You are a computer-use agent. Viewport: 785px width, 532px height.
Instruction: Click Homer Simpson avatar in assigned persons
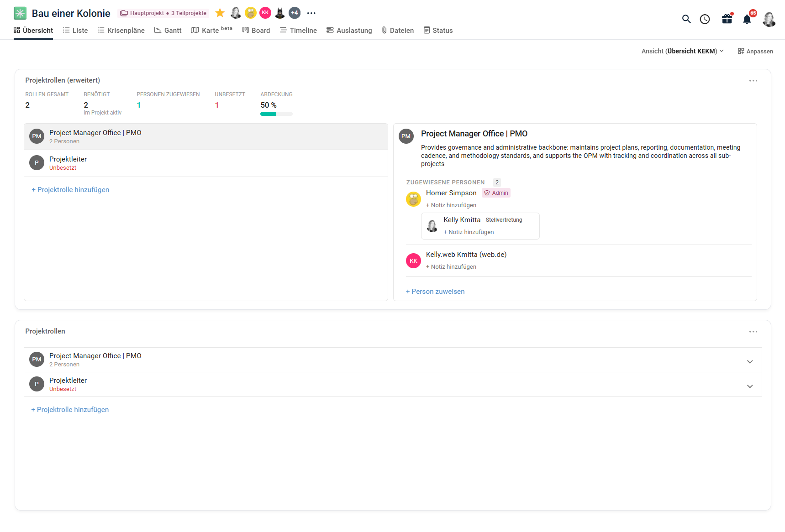[413, 199]
